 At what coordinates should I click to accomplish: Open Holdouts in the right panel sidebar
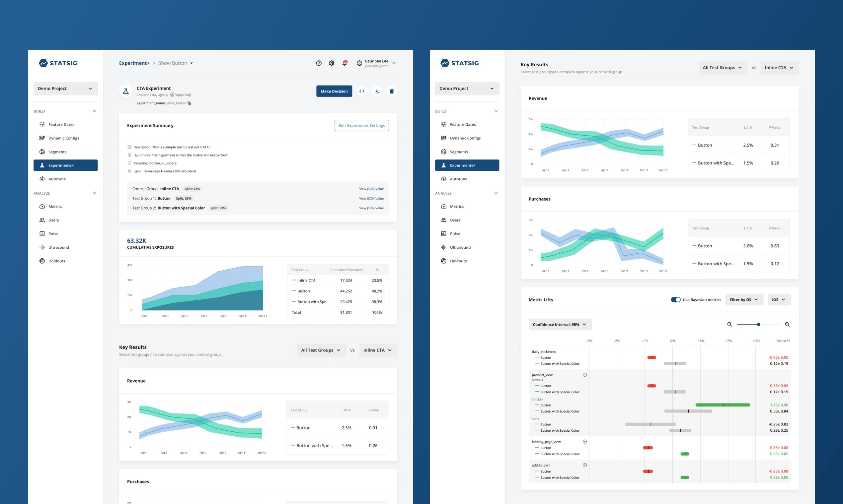tap(467, 261)
